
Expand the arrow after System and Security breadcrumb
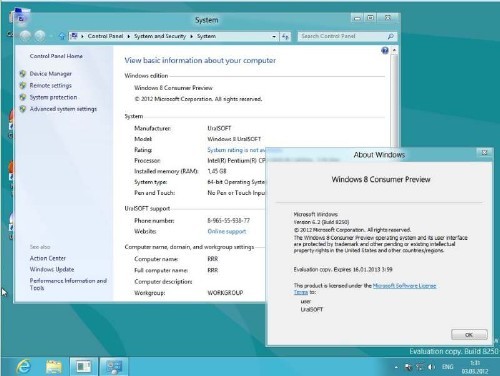point(191,36)
